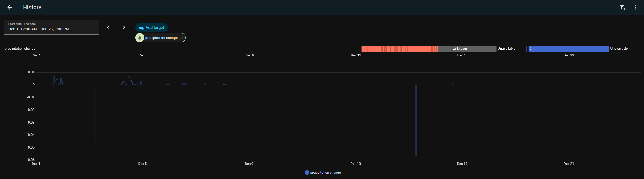The image size is (644, 179).
Task: Click the History page title
Action: (x=32, y=7)
